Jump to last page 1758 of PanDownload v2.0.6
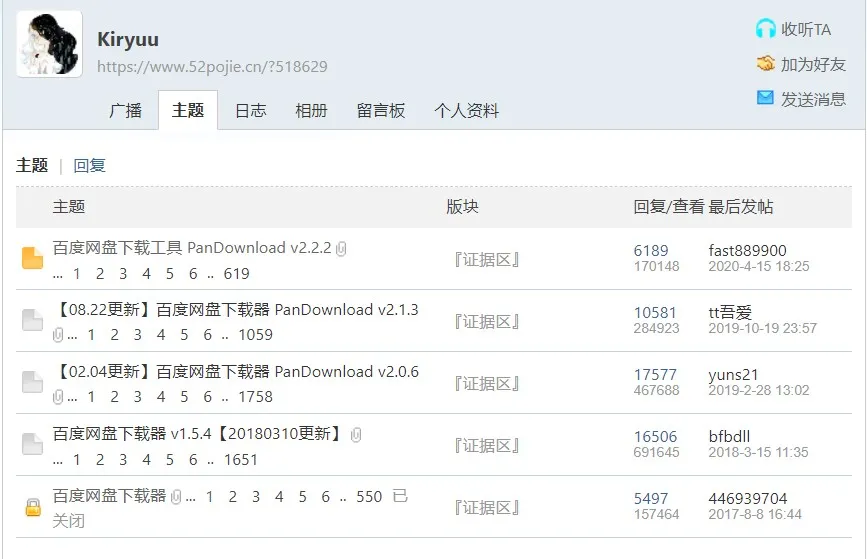The width and height of the screenshot is (867, 559). [x=255, y=396]
